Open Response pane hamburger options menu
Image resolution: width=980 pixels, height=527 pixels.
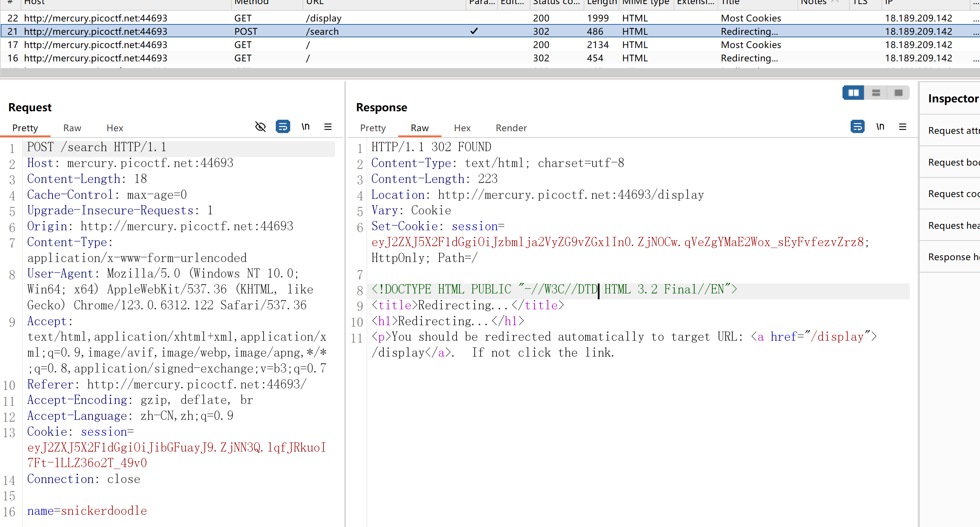902,127
